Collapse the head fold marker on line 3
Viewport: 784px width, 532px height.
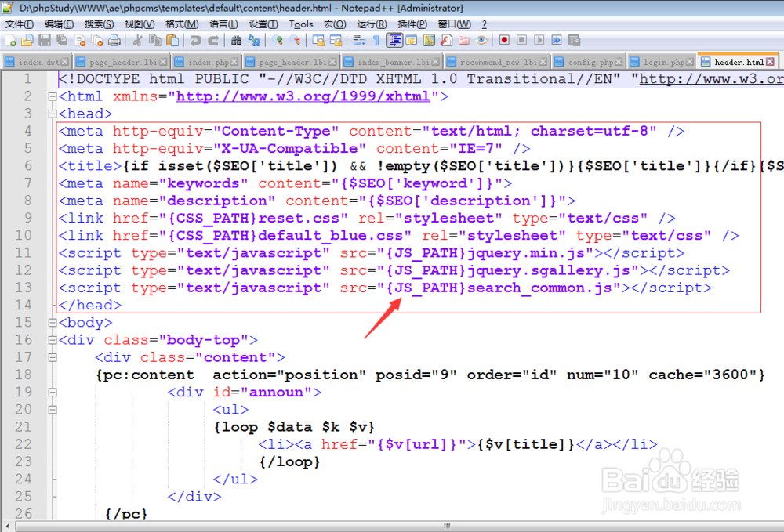[x=52, y=114]
